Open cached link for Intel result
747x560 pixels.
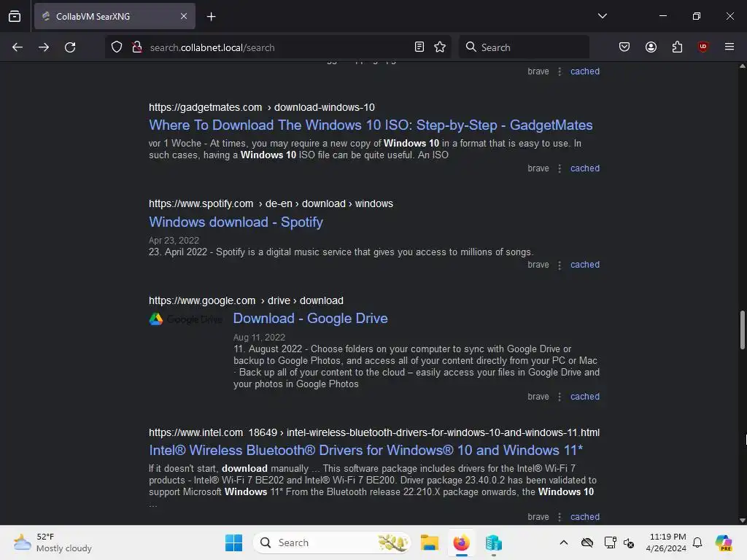[x=585, y=517]
